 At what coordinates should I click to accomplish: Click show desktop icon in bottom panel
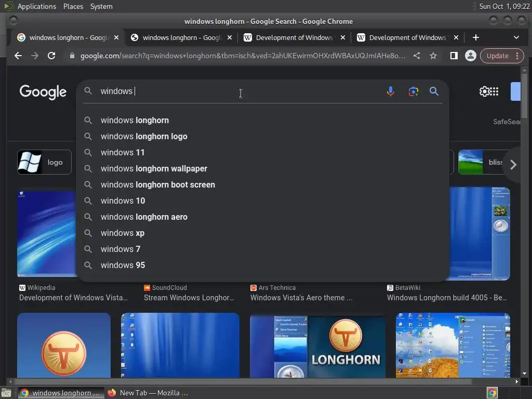[x=6, y=393]
